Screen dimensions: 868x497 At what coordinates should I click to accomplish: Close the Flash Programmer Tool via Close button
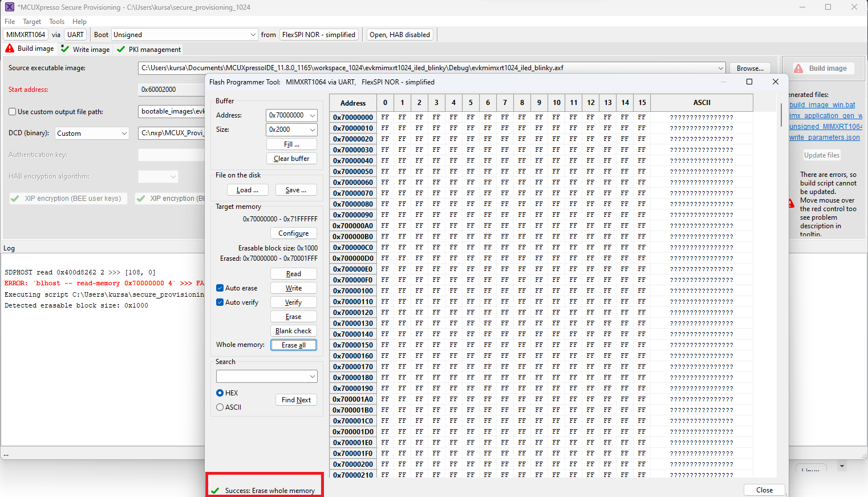tap(764, 490)
